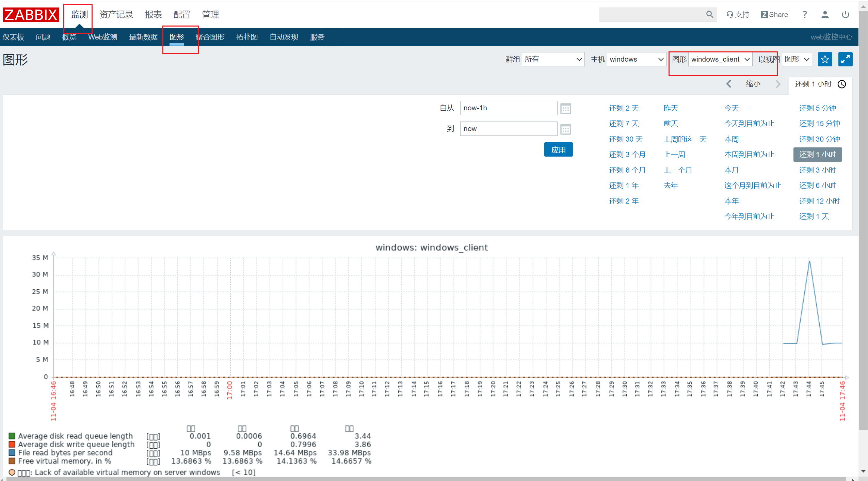Select 上一个月 time range
Screen dimensions: 868x481
[x=678, y=170]
